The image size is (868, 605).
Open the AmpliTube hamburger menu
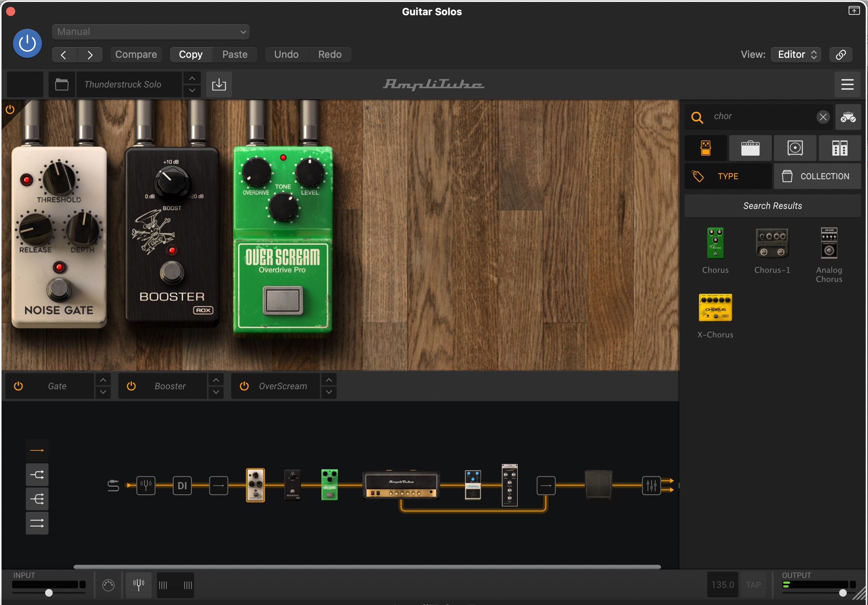coord(847,84)
